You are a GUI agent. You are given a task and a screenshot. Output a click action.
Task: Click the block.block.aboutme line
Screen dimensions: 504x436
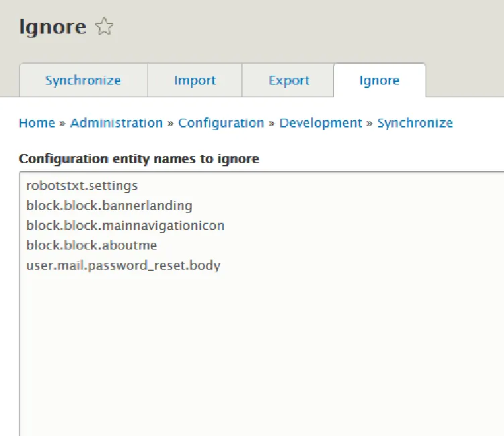[91, 246]
